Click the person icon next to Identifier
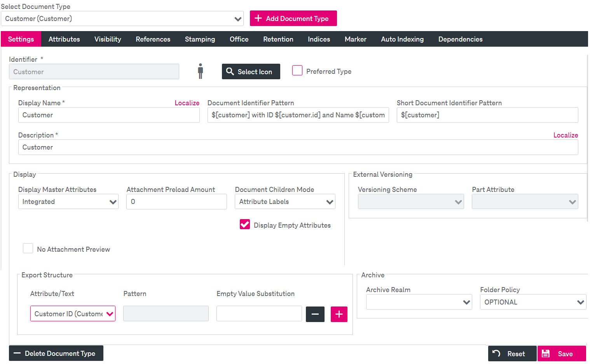Viewport: 590px width, 364px height. pyautogui.click(x=200, y=71)
